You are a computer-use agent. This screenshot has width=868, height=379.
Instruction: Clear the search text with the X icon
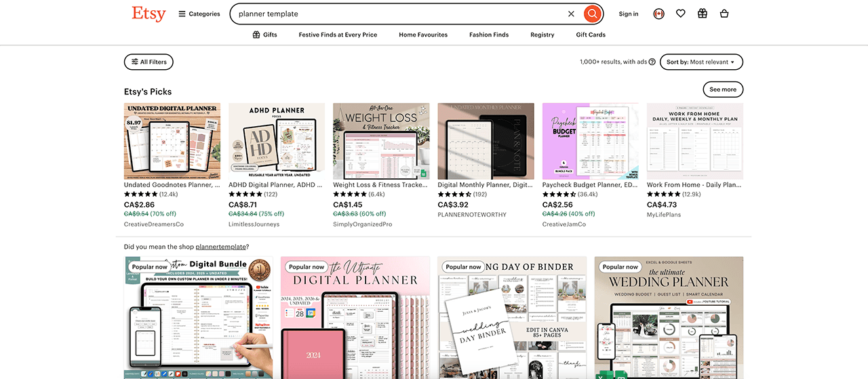point(571,14)
